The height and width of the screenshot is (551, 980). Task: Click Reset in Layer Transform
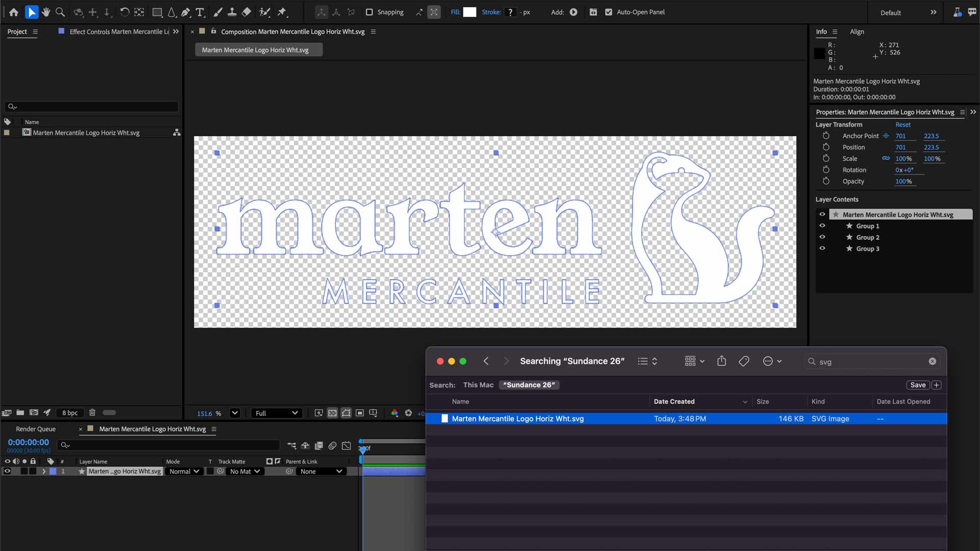pos(902,124)
